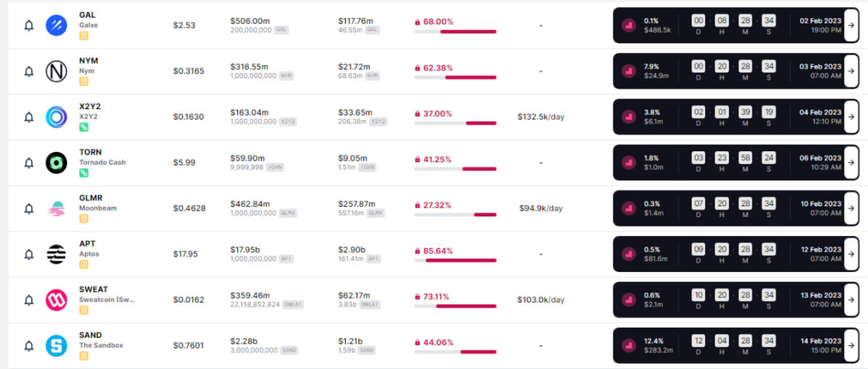Toggle the alert bell for SAND
The image size is (868, 369).
tap(29, 346)
